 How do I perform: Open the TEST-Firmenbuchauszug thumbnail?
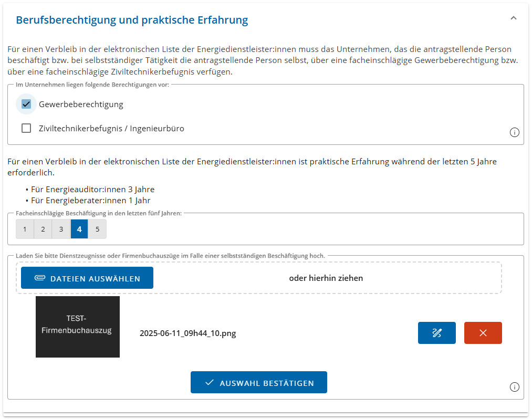(78, 327)
